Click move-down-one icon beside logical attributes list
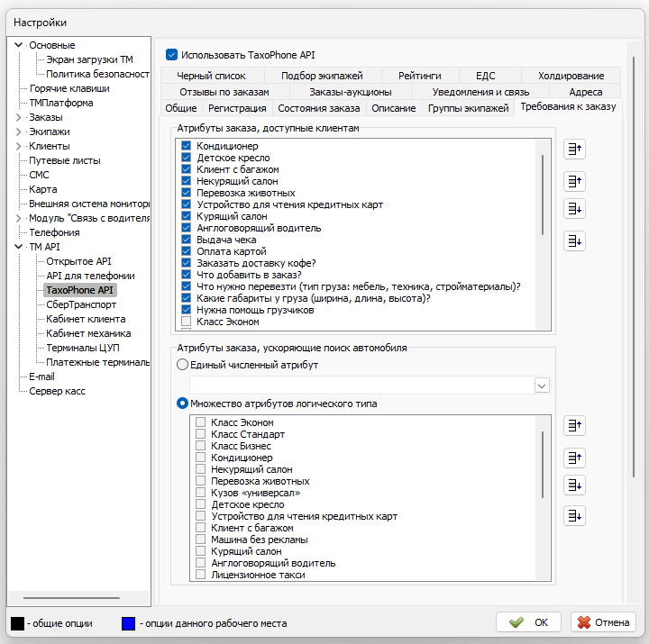This screenshot has height=644, width=649. point(574,485)
